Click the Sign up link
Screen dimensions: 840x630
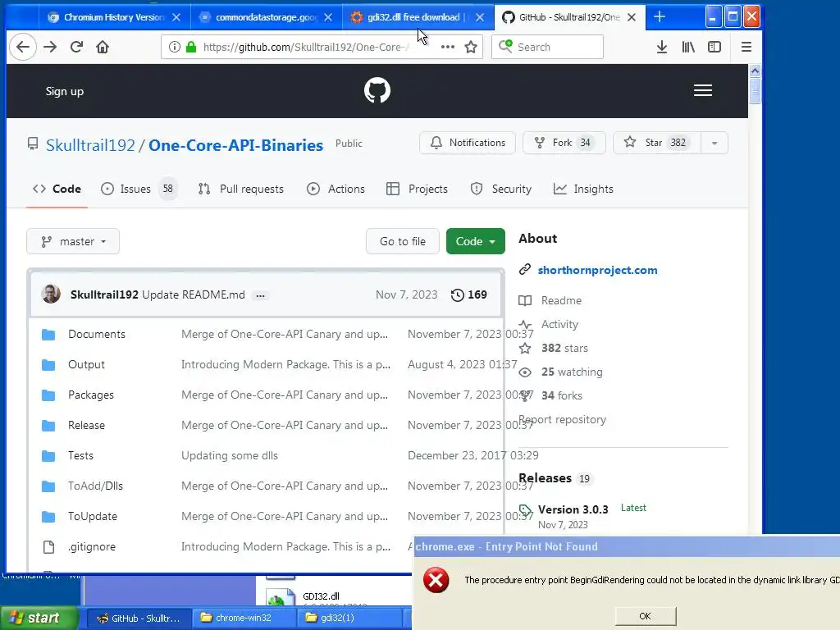[64, 92]
